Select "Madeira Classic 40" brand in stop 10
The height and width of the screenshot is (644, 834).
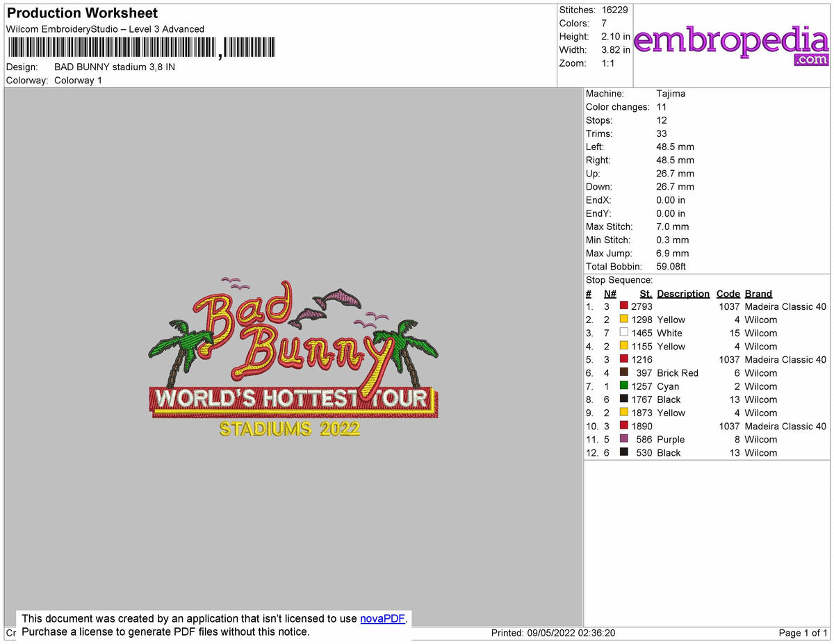(x=785, y=426)
